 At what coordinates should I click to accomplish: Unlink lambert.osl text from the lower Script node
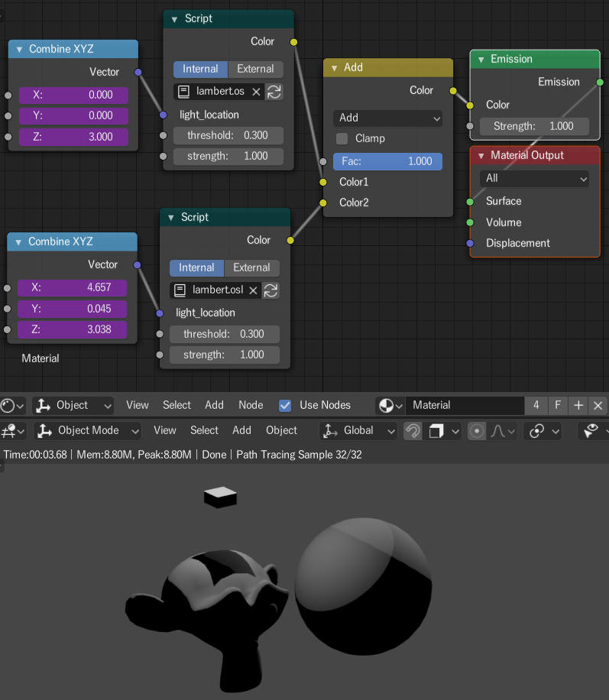click(253, 290)
